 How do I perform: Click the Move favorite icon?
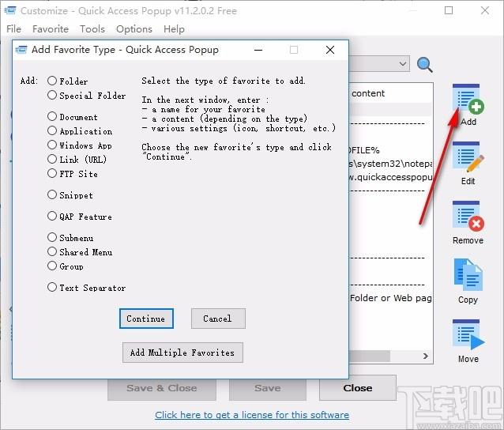[468, 334]
